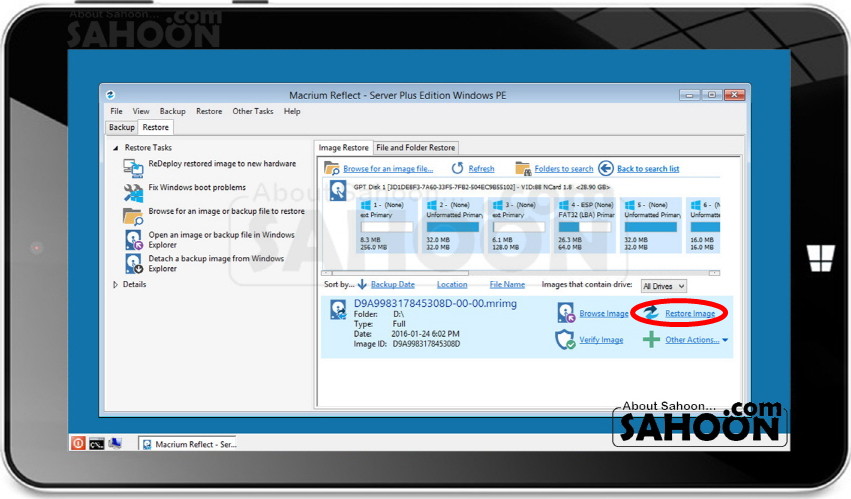Click the Verify Image link
The image size is (851, 499).
(x=601, y=340)
